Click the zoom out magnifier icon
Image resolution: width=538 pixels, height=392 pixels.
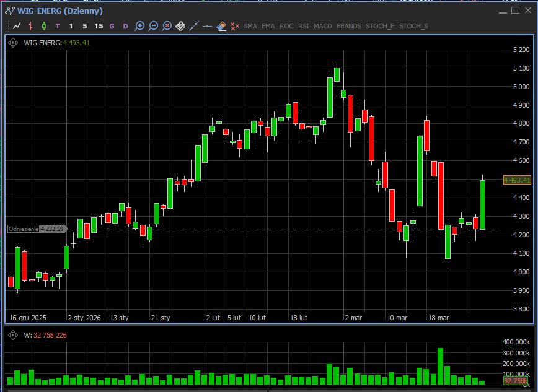click(x=154, y=26)
